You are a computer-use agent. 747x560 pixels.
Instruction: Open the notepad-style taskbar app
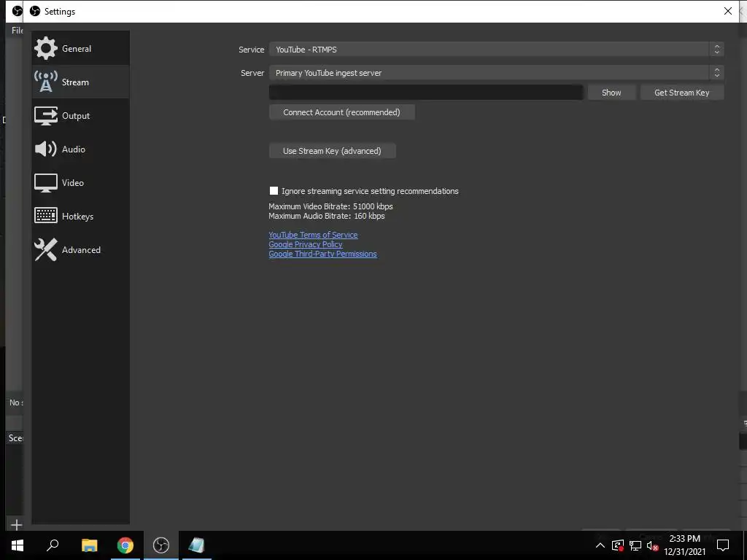(196, 545)
